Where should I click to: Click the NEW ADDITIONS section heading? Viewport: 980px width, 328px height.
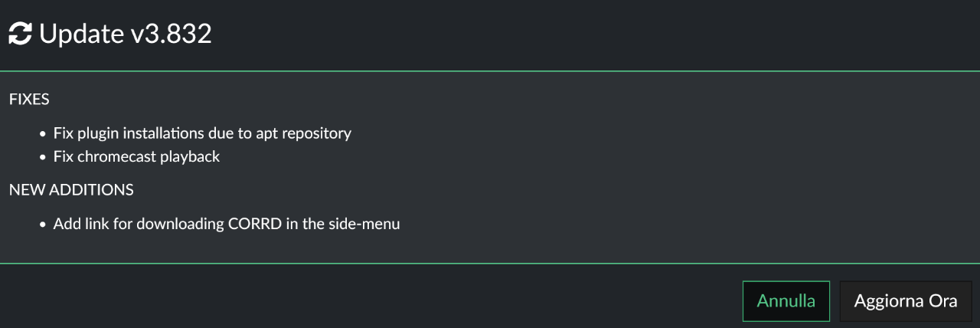click(x=71, y=189)
